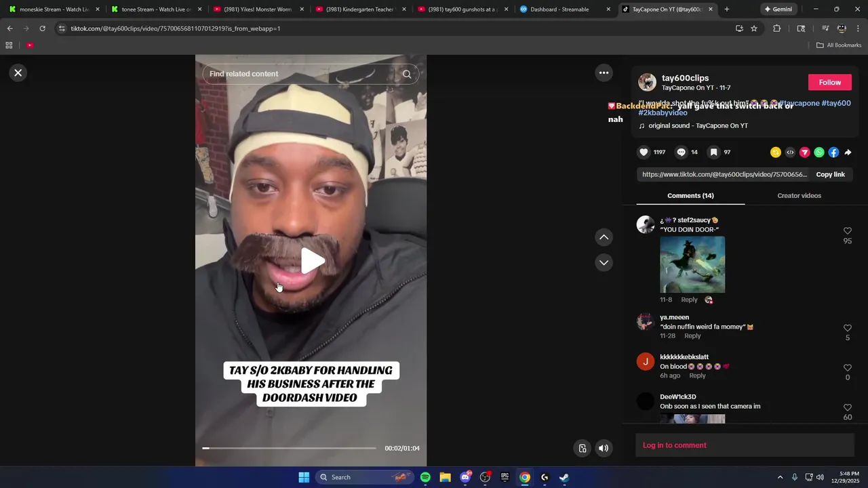Select the video URL text field
Image resolution: width=868 pixels, height=488 pixels.
tap(724, 174)
